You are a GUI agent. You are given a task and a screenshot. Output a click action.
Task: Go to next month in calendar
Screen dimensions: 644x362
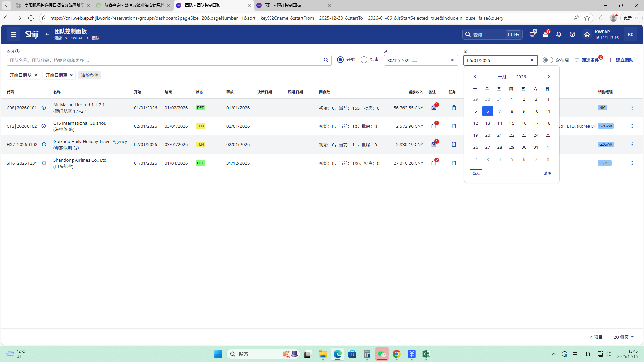coord(548,77)
